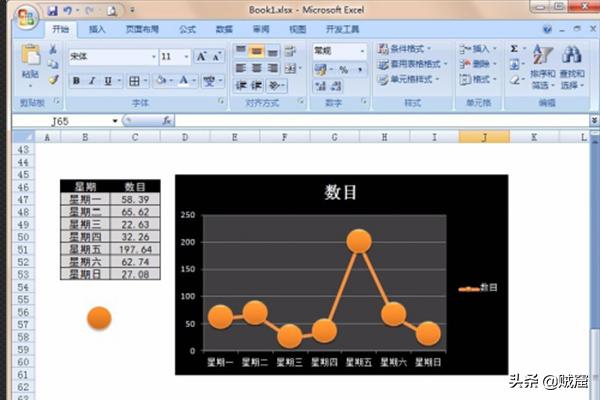This screenshot has height=400, width=600.
Task: Click Format cells button
Action: pyautogui.click(x=478, y=79)
